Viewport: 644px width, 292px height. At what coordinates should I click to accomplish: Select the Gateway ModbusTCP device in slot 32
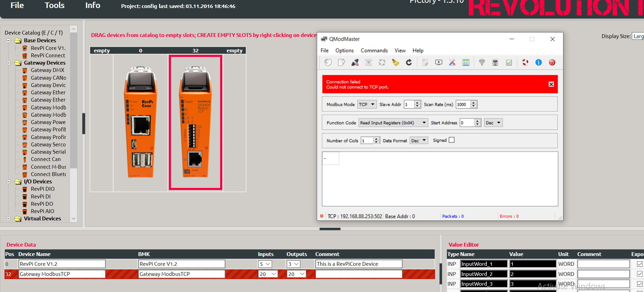pos(195,122)
